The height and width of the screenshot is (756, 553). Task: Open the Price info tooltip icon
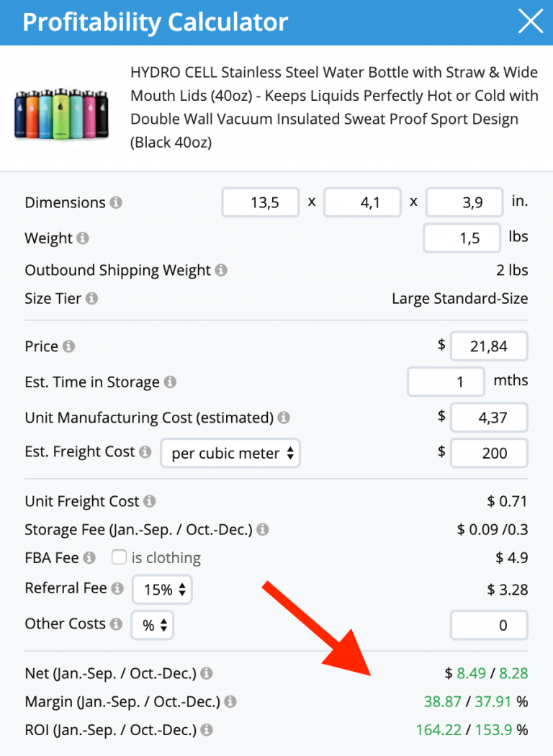[x=68, y=346]
